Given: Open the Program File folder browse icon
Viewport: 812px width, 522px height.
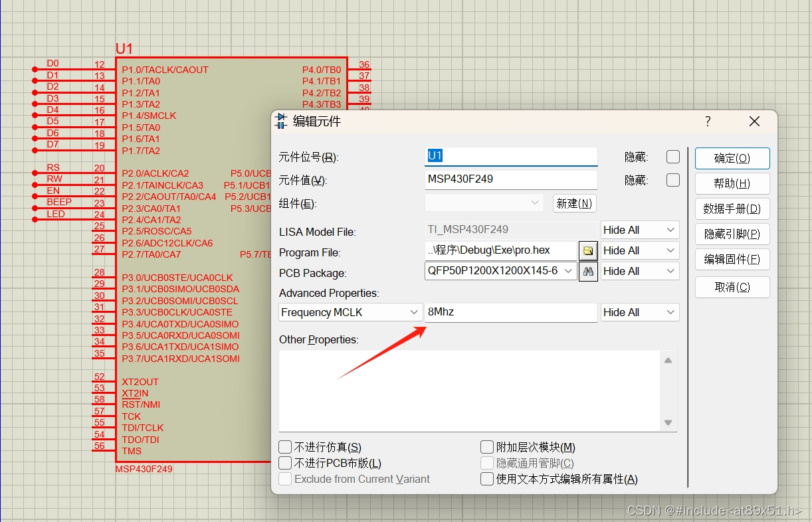Looking at the screenshot, I should coord(587,250).
